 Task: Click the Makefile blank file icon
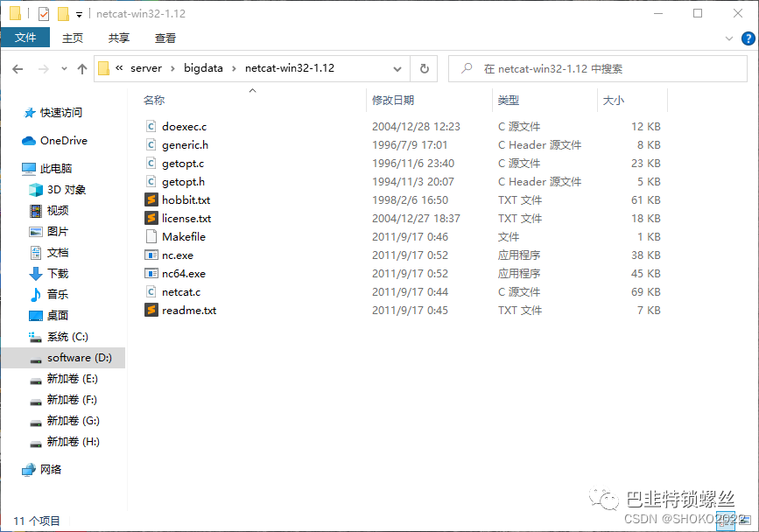tap(151, 236)
